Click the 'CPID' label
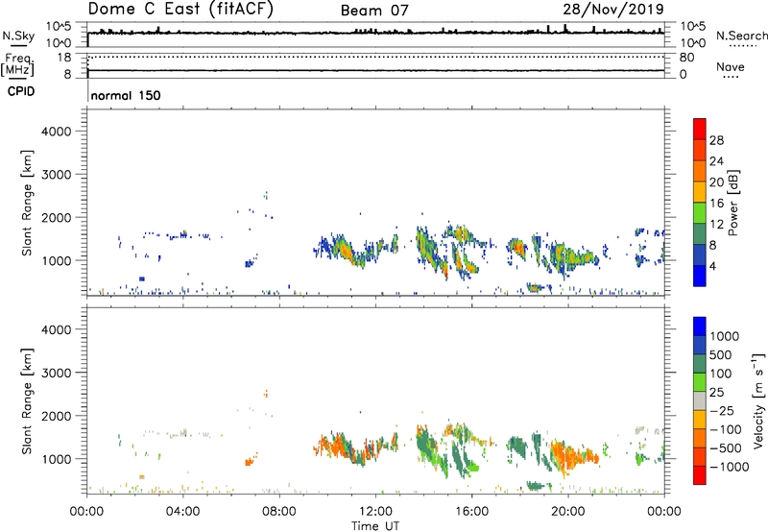The image size is (768, 532). [21, 91]
